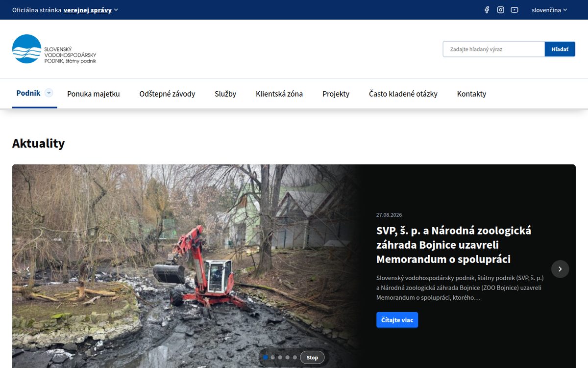Open the Projekty menu item
This screenshot has width=588, height=368.
tap(336, 94)
